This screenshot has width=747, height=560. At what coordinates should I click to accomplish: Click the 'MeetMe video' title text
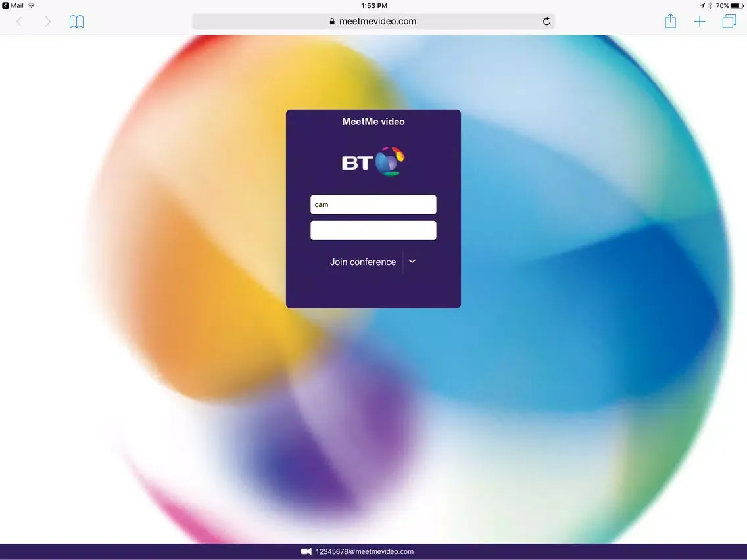(x=373, y=122)
